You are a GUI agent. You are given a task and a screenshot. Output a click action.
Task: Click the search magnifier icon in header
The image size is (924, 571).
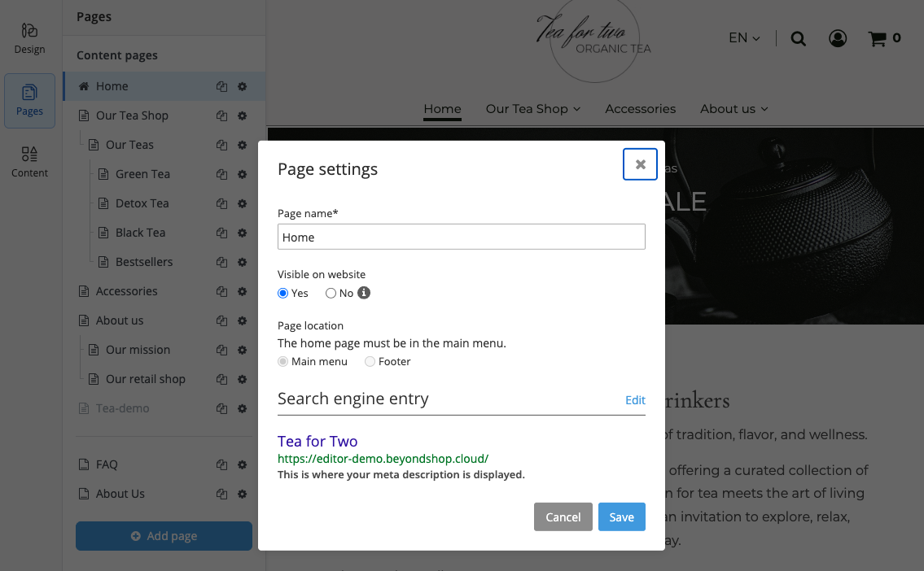(798, 38)
